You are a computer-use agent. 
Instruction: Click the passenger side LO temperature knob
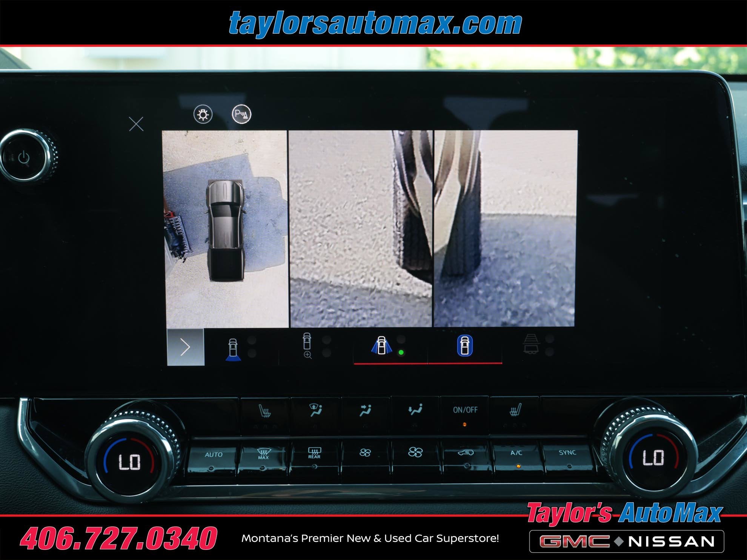click(653, 457)
